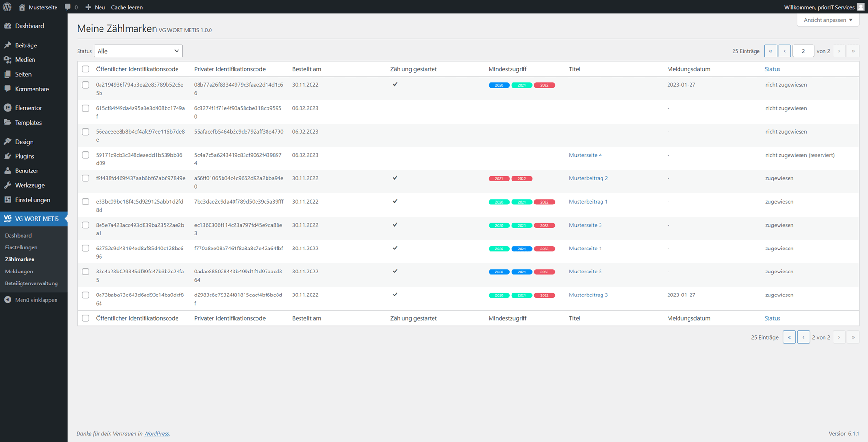Open the Musterseite 5 title link

(585, 272)
